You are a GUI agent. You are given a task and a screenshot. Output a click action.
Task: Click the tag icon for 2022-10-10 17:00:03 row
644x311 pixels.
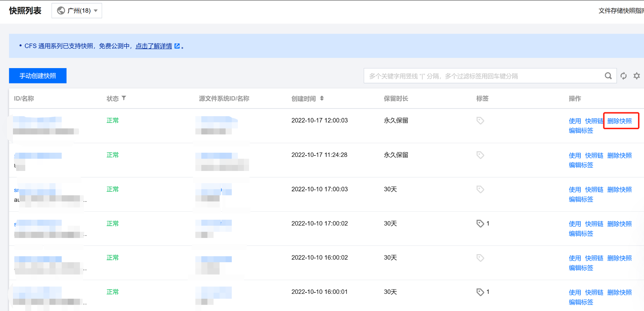tap(480, 190)
